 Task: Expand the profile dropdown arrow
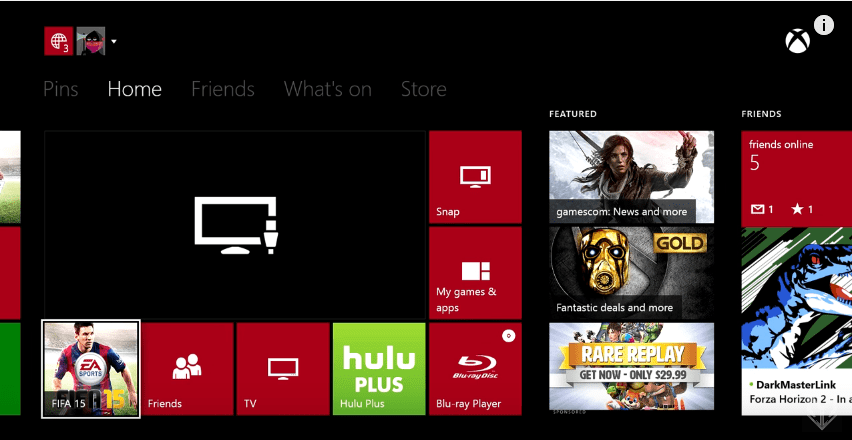pos(114,41)
